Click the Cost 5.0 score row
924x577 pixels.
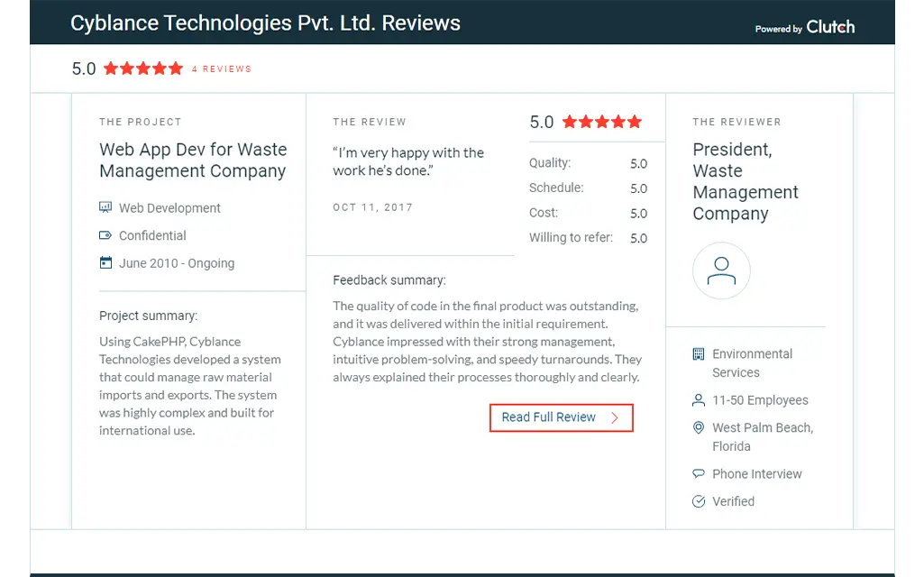coord(588,213)
